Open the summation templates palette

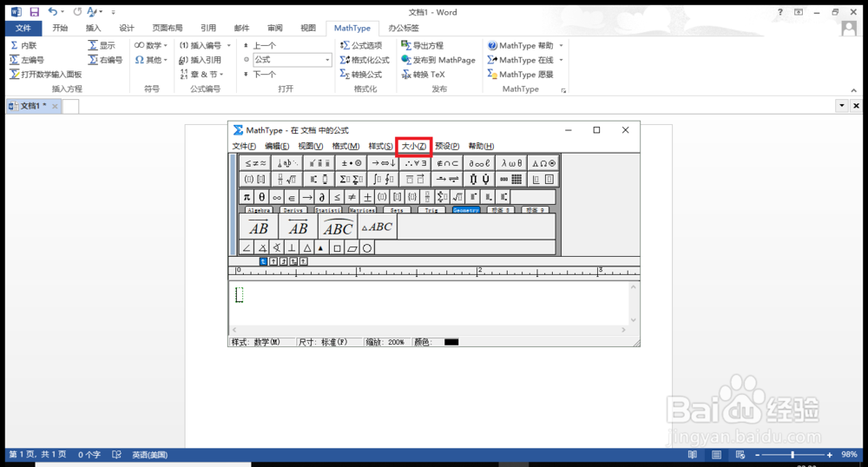click(x=352, y=180)
